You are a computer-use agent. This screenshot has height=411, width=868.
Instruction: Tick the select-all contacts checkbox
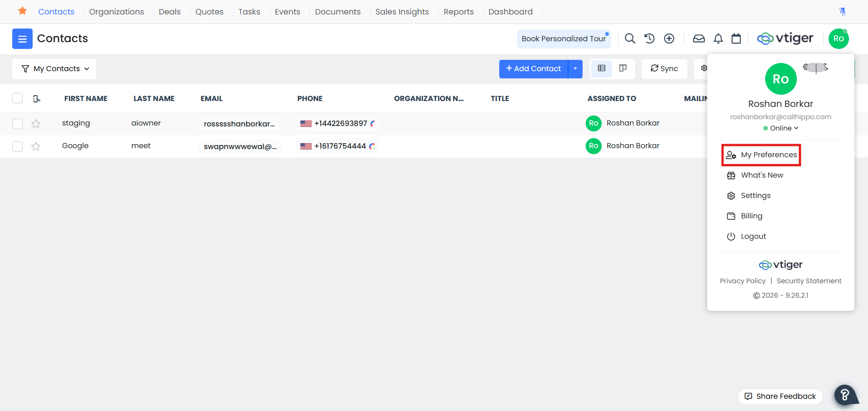pos(17,98)
